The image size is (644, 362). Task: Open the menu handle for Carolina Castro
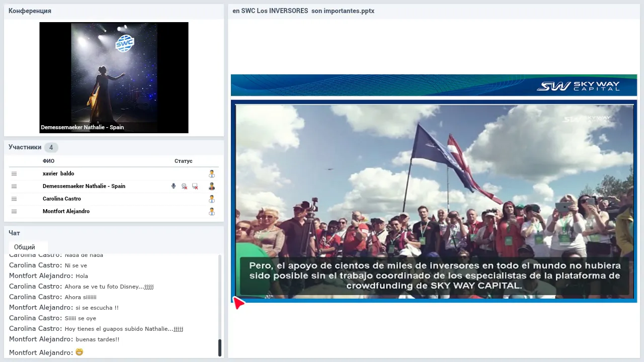coord(14,199)
